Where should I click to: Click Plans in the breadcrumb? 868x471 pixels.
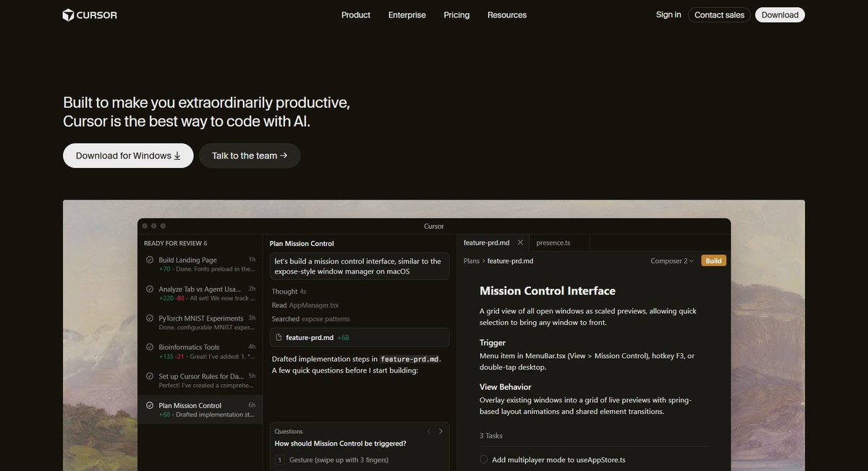coord(472,260)
